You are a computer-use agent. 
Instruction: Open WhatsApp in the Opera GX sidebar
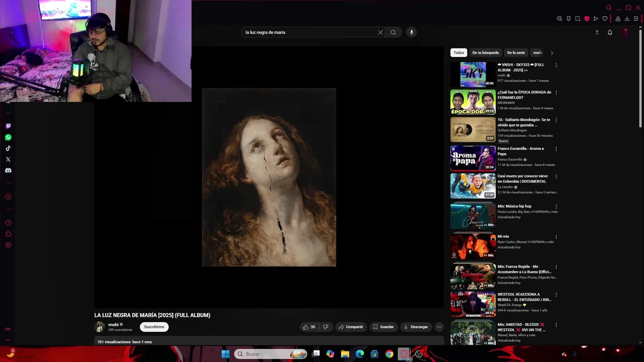coord(8,137)
